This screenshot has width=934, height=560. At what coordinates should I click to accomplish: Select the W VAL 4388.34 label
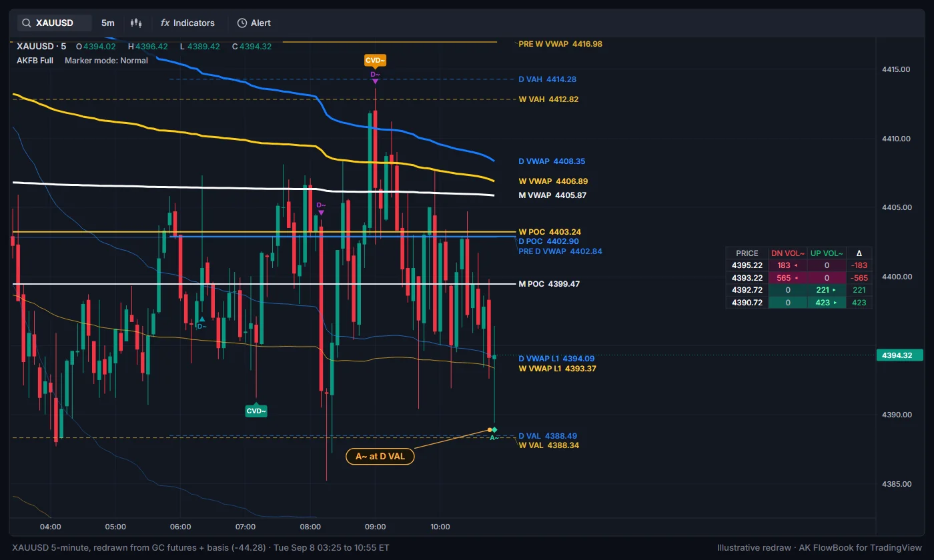click(548, 445)
